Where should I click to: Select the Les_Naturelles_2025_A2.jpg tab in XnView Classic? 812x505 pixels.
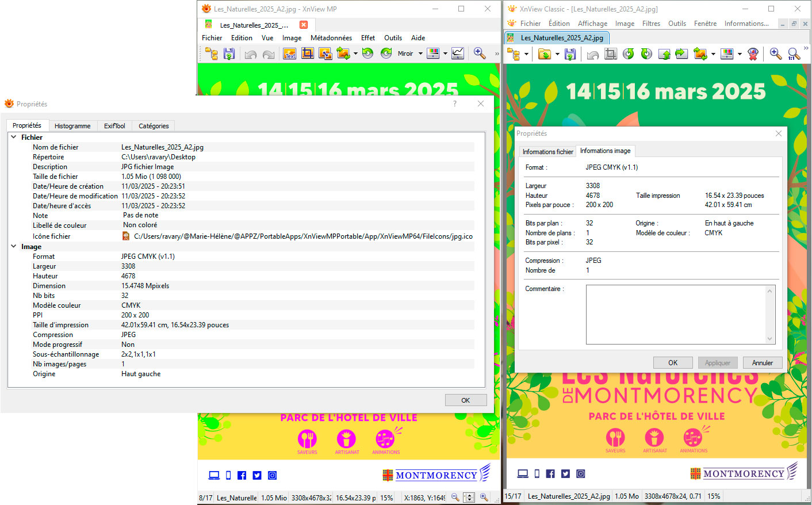pos(556,38)
